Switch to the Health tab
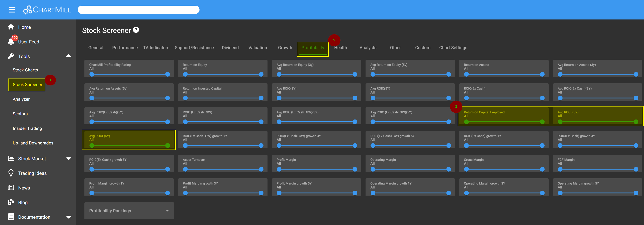 (340, 48)
